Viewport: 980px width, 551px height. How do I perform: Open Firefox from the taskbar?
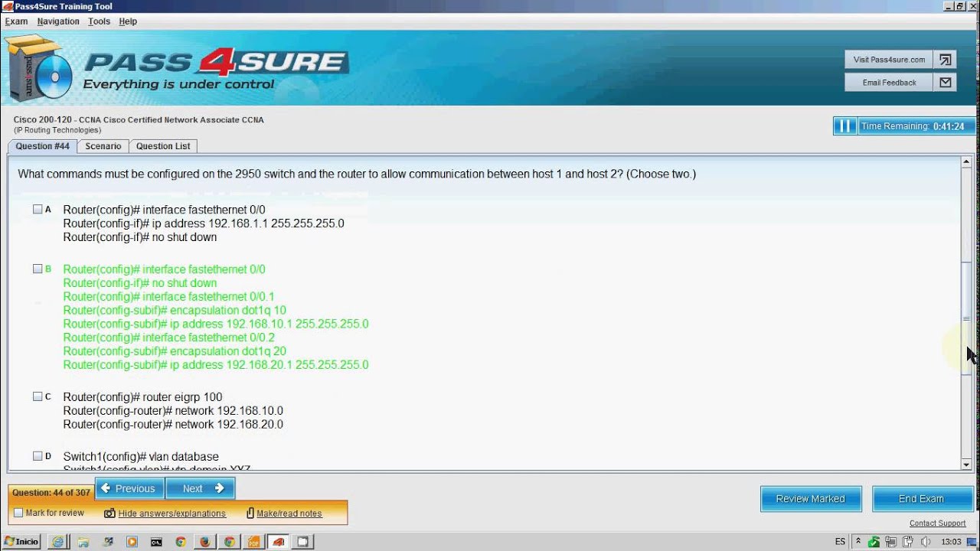pyautogui.click(x=204, y=542)
